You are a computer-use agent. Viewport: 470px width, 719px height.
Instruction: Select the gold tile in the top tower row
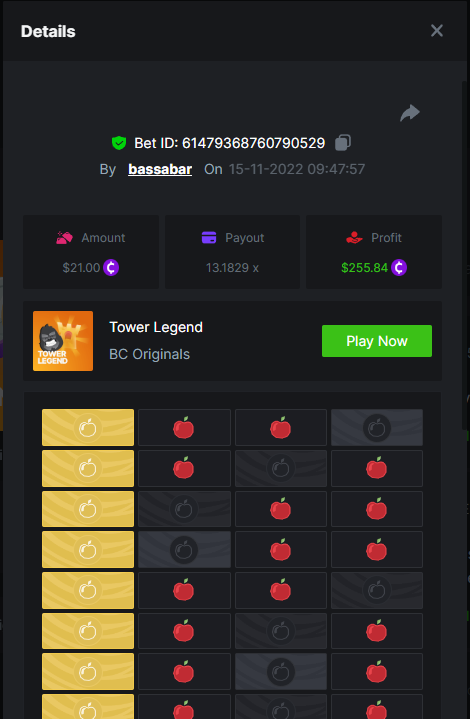[x=88, y=427]
